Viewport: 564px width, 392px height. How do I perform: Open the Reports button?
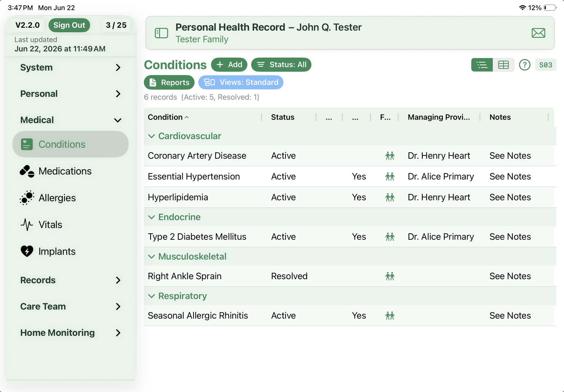coord(169,82)
